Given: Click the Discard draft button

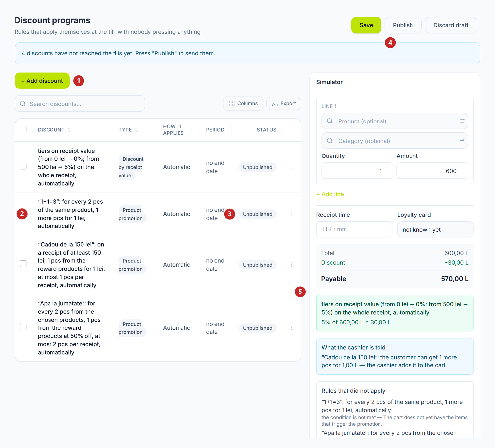Looking at the screenshot, I should [451, 25].
